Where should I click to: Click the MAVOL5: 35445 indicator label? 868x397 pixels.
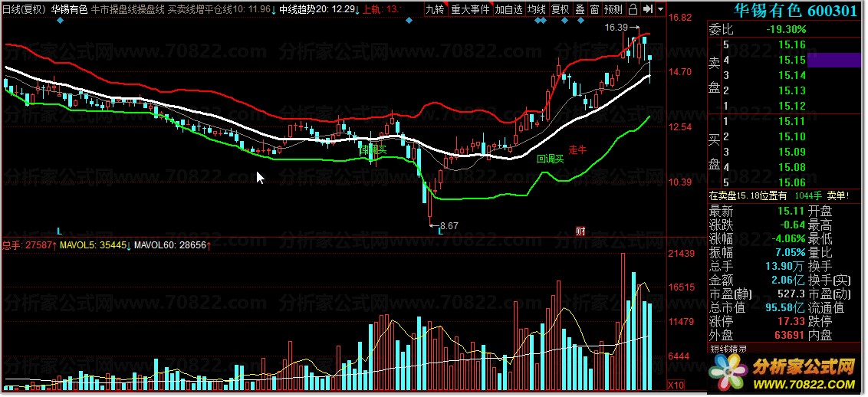point(94,244)
